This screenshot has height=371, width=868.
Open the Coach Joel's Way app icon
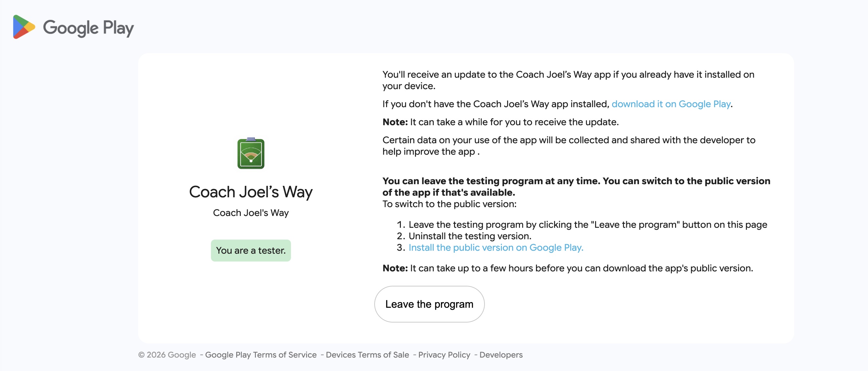(x=251, y=153)
